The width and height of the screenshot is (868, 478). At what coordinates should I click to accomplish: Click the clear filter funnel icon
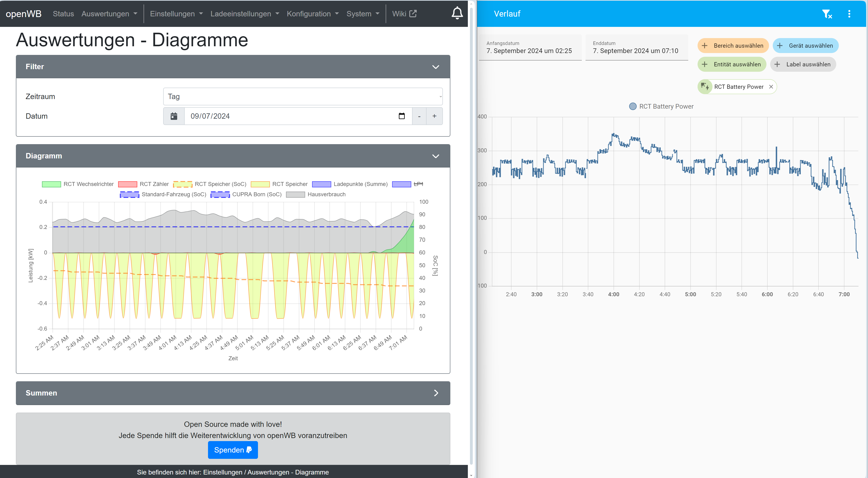[x=826, y=14]
